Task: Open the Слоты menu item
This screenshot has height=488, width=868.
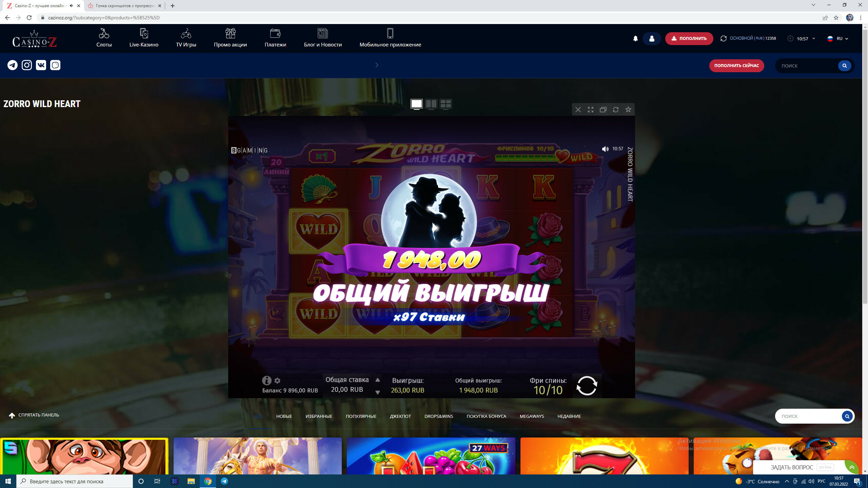Action: coord(104,38)
